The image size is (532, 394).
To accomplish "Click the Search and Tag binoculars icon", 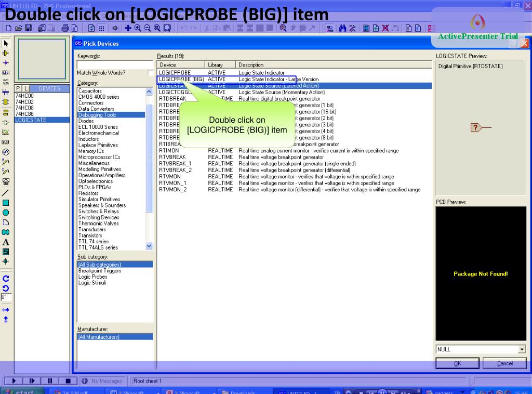I will [343, 28].
